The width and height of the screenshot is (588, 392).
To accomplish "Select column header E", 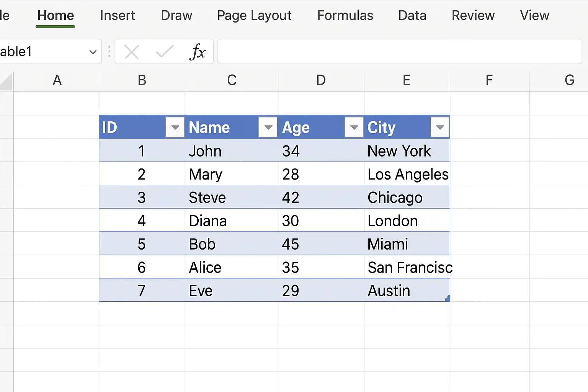I will click(407, 80).
